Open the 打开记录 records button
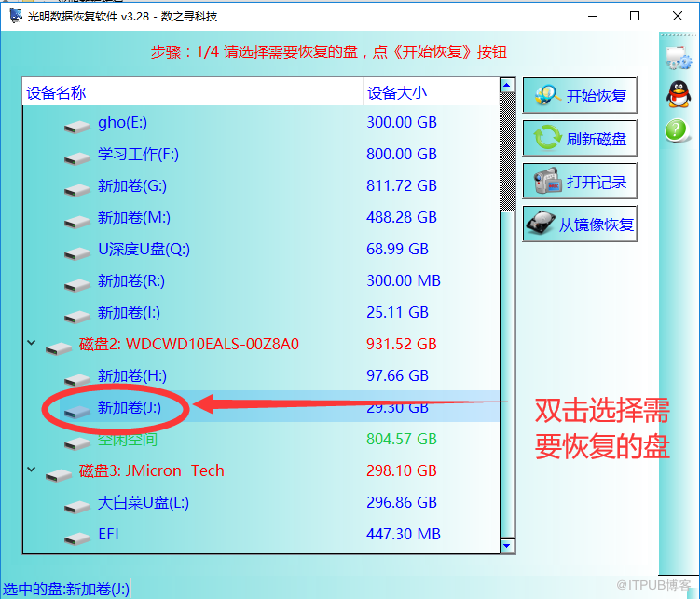Viewport: 700px width, 599px height. pyautogui.click(x=580, y=181)
